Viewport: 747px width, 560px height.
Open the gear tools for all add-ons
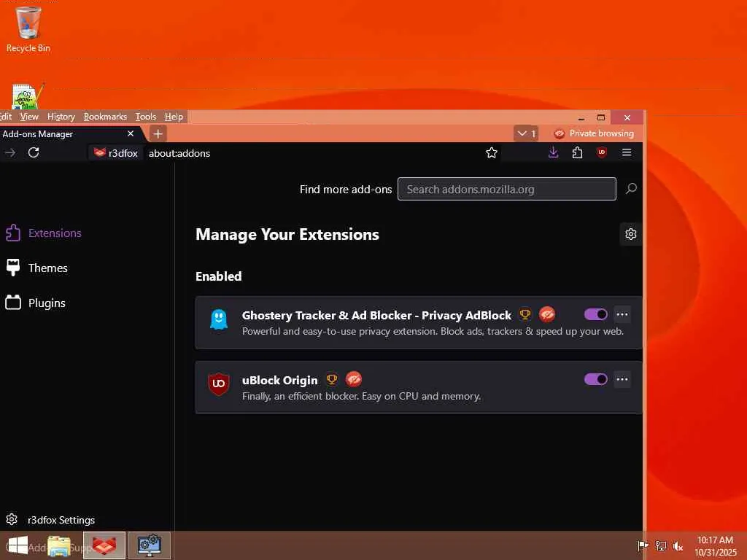pyautogui.click(x=631, y=234)
